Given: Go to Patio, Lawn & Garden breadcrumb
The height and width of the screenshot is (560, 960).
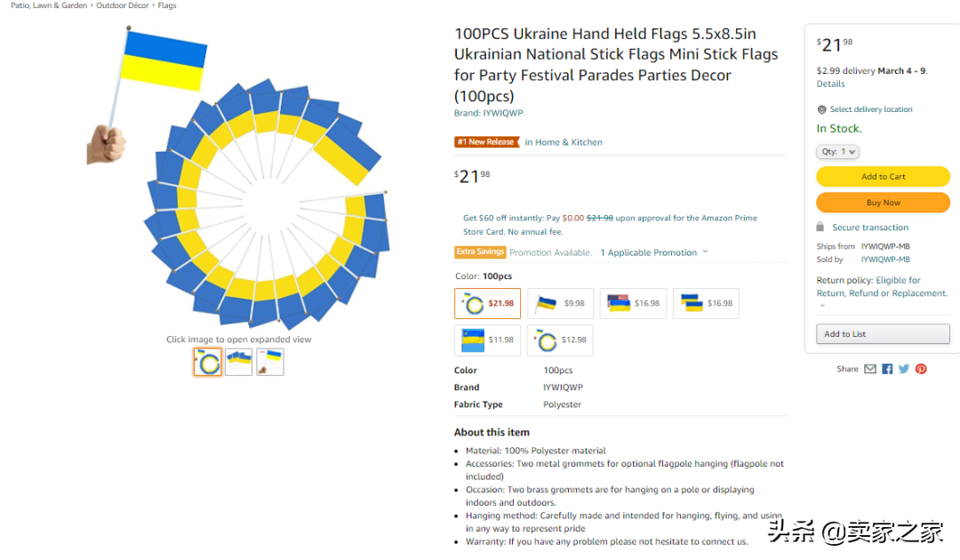Looking at the screenshot, I should [49, 5].
